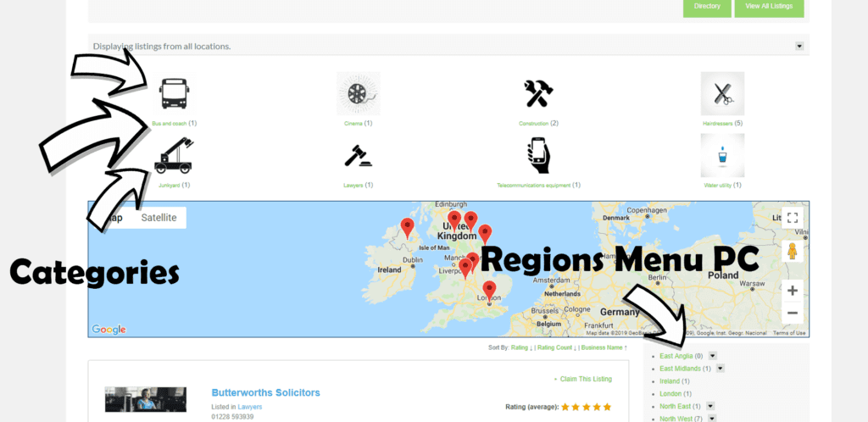Click the Claim This Listing link
Screen dimensions: 868x422
tap(586, 379)
